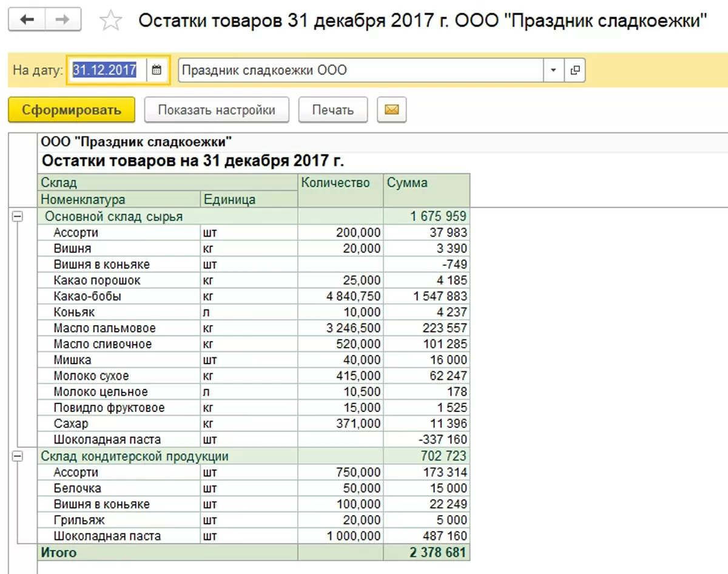Click the Праздник сладкоежки organization field
This screenshot has height=574, width=728.
(360, 70)
